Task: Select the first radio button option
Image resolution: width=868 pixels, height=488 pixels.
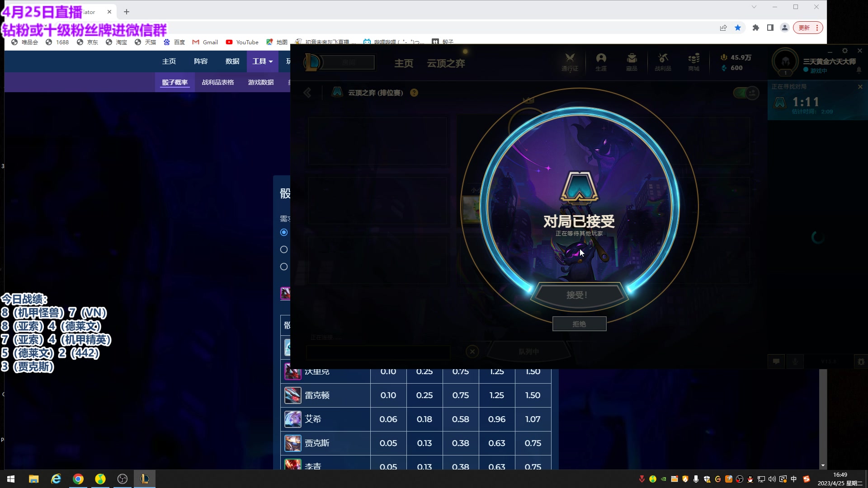Action: [284, 232]
